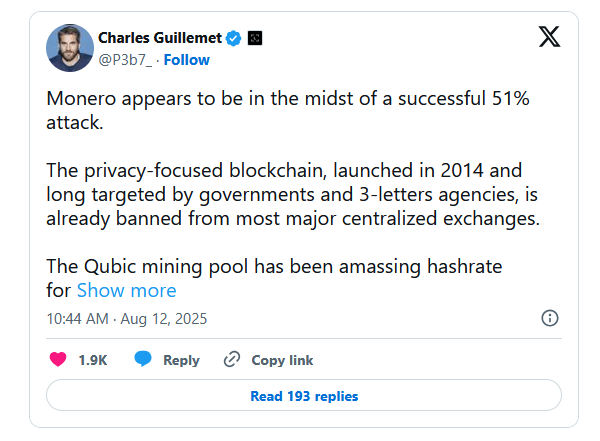Image resolution: width=600 pixels, height=441 pixels.
Task: Click the 1.9K likes count
Action: point(93,360)
